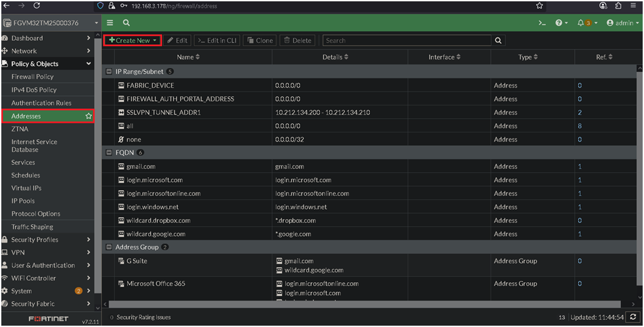The width and height of the screenshot is (644, 327).
Task: Select the G Suite address group
Action: (369, 265)
